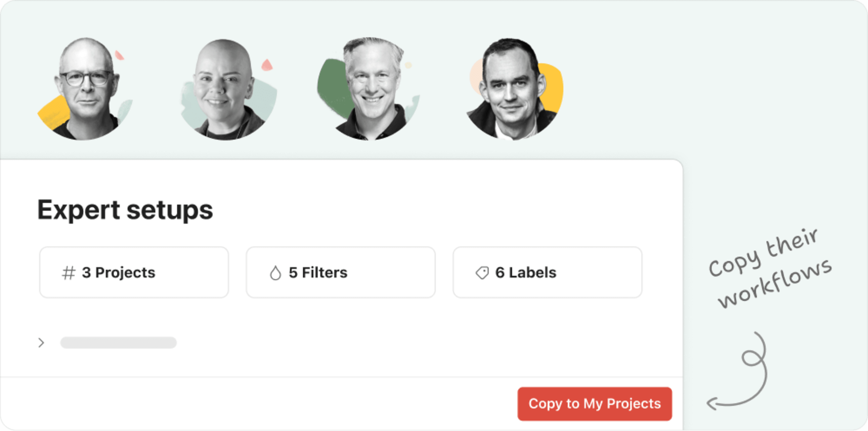
Task: Open details using the right-arrow disclosure
Action: pyautogui.click(x=42, y=343)
